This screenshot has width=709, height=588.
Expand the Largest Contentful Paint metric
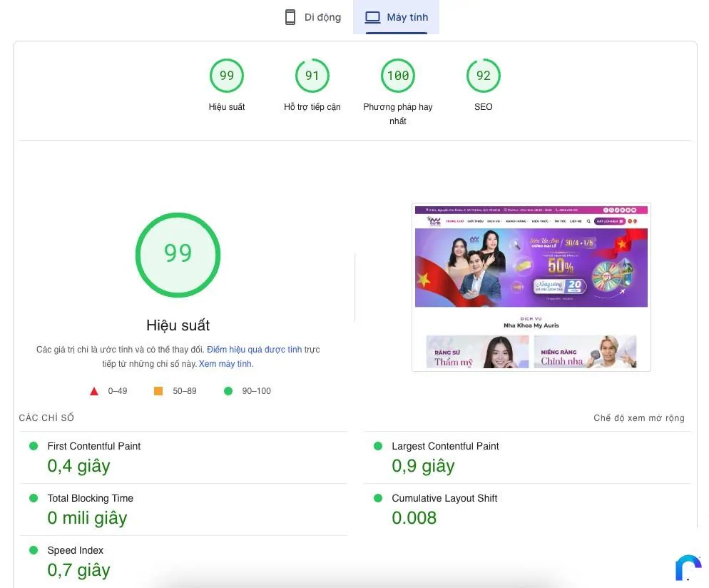tap(445, 446)
